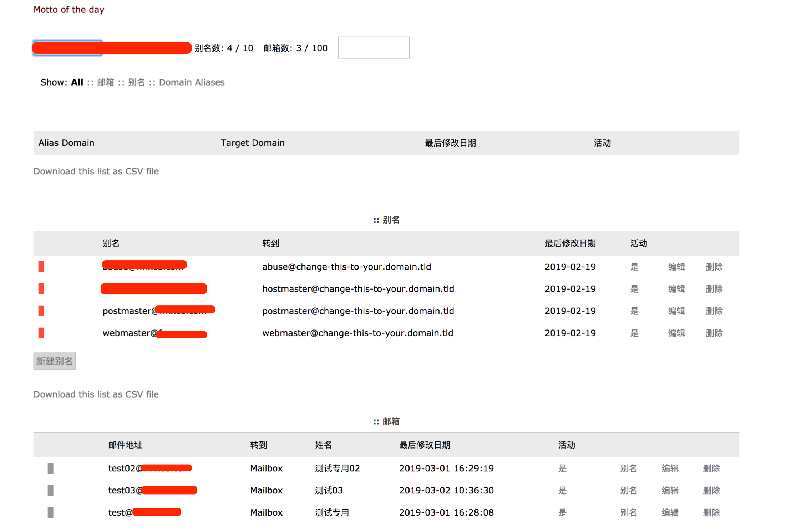Switch to Domain Aliases filter
The image size is (802, 532).
point(192,82)
